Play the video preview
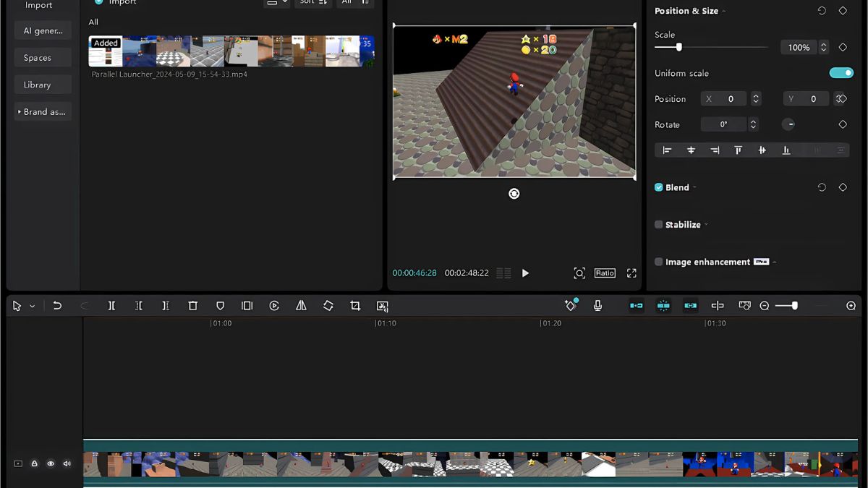Screen dimensions: 868x488 pyautogui.click(x=526, y=273)
